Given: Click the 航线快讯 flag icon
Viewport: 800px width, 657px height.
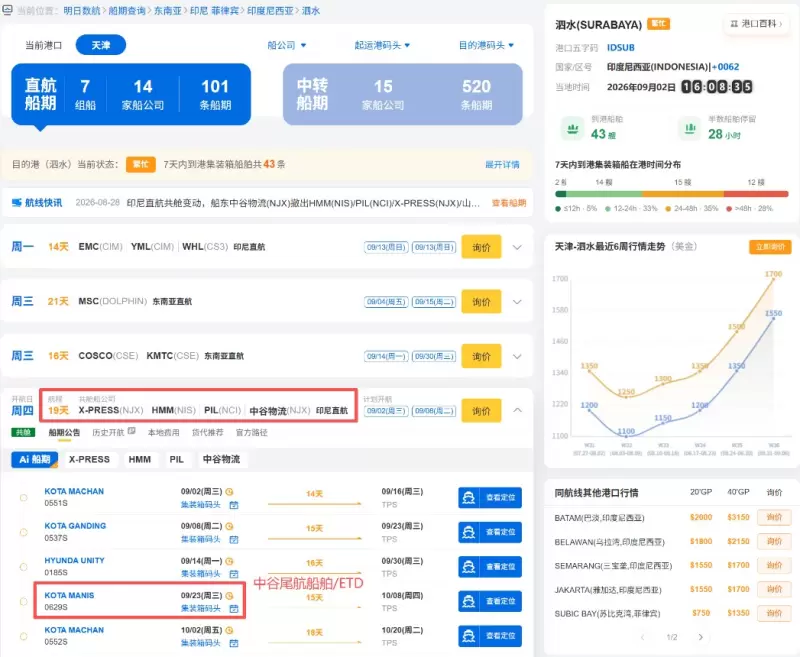Looking at the screenshot, I should pos(17,203).
